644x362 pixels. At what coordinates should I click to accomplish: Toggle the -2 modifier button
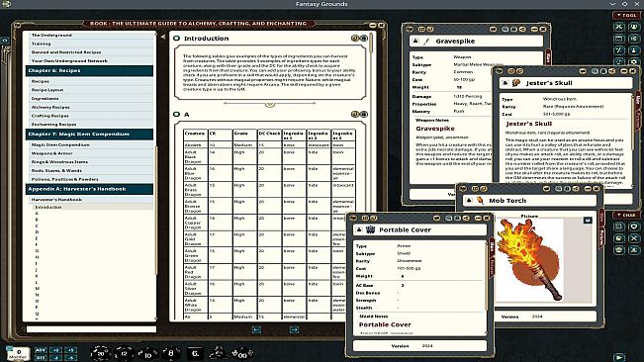click(55, 358)
